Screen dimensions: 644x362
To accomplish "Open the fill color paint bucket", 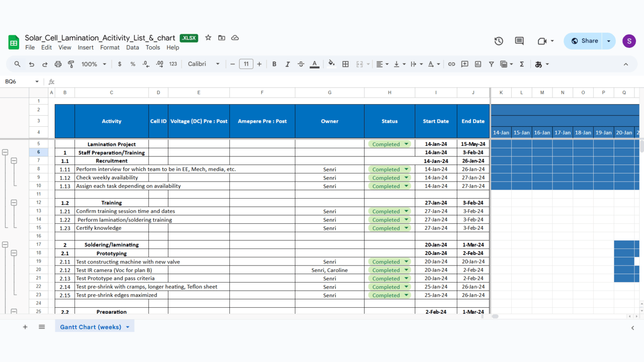I will (x=331, y=64).
